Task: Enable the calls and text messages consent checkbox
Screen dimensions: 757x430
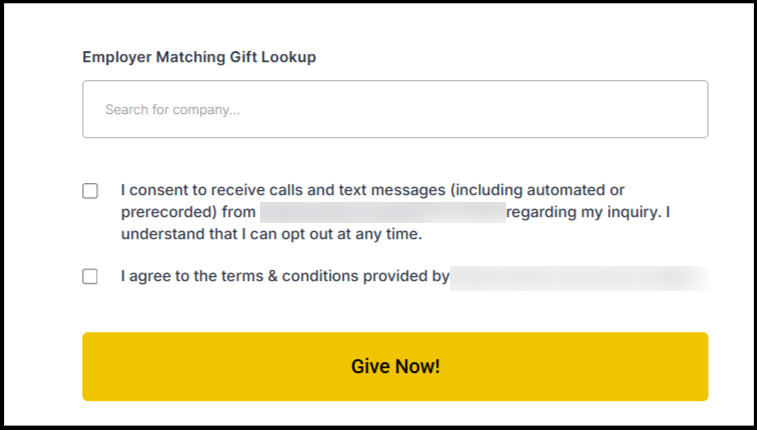Action: [x=90, y=191]
